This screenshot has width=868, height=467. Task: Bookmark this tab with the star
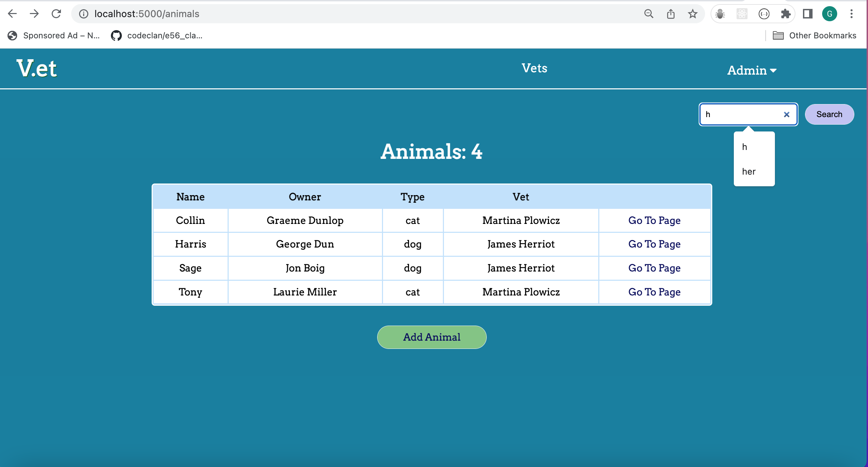coord(693,14)
